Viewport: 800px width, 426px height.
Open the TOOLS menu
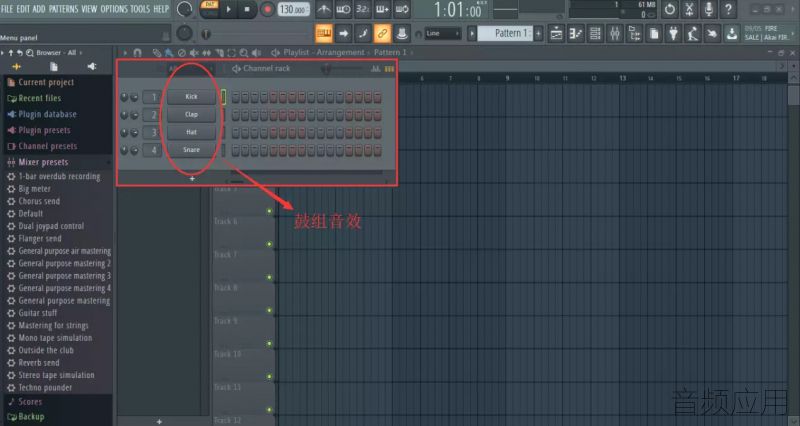140,9
